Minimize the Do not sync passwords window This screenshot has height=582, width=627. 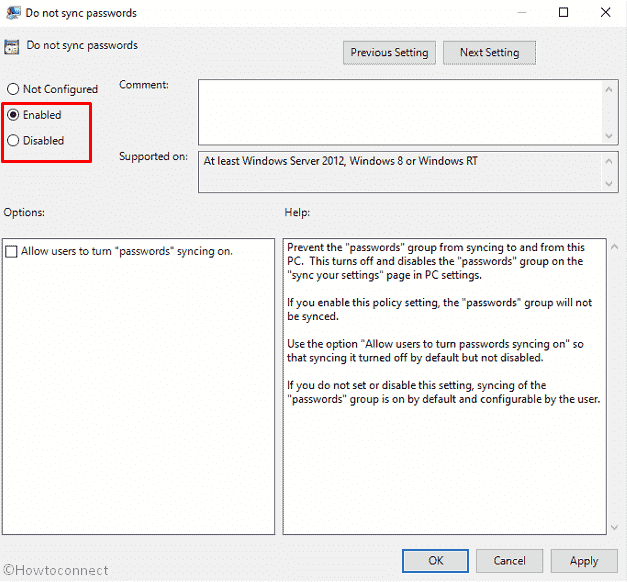517,13
